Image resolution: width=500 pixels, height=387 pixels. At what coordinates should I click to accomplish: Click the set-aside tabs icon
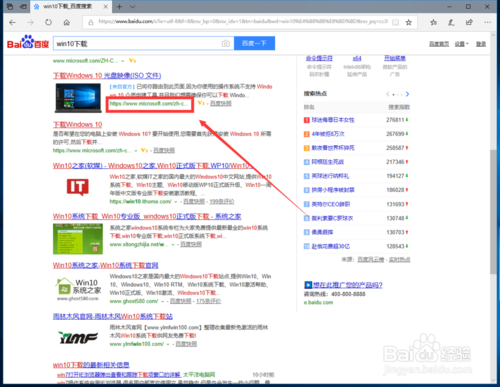(10, 7)
